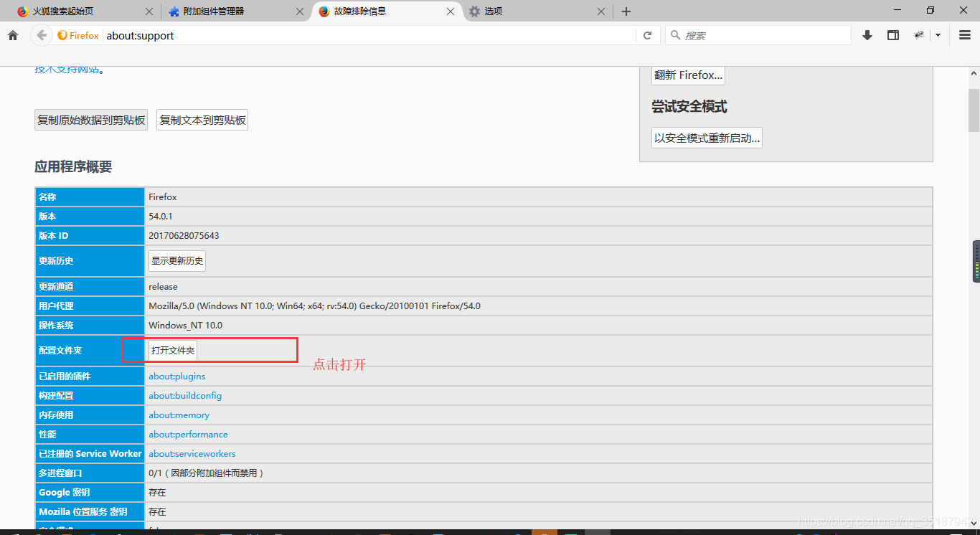Viewport: 980px width, 535px height.
Task: Click 以安全模式重新启动... button
Action: tap(707, 138)
